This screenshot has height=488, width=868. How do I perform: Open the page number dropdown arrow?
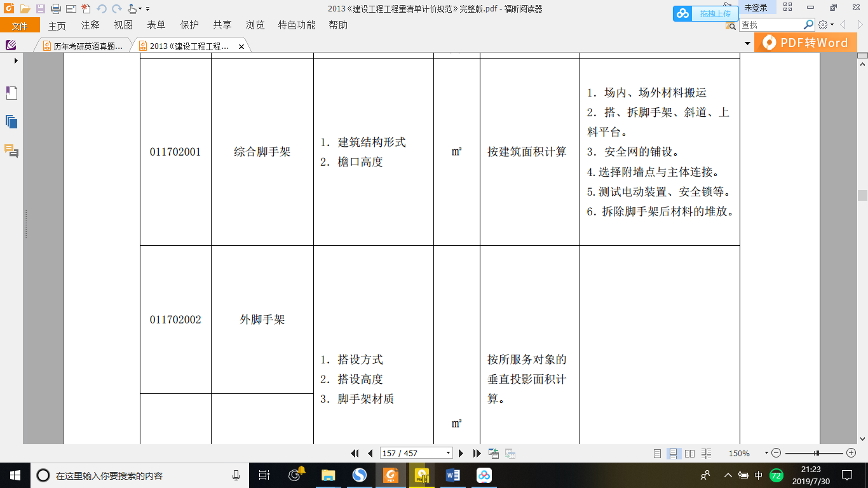(x=449, y=453)
